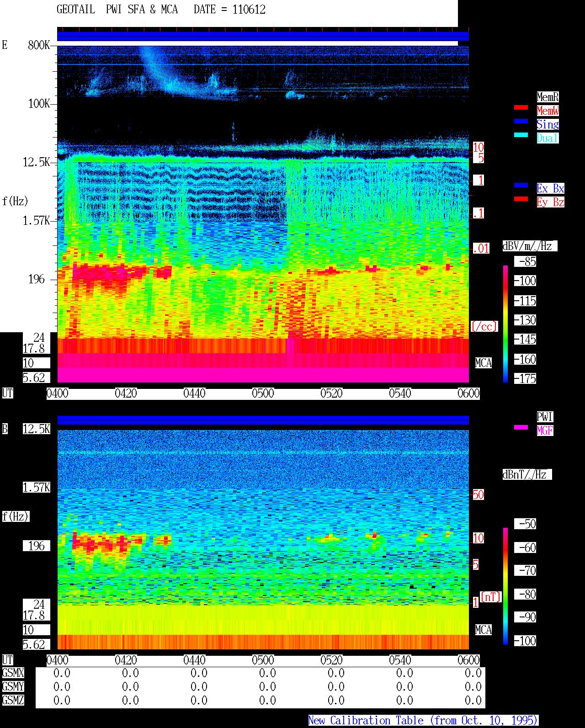Click the blue Sing legend swatch

[x=521, y=121]
